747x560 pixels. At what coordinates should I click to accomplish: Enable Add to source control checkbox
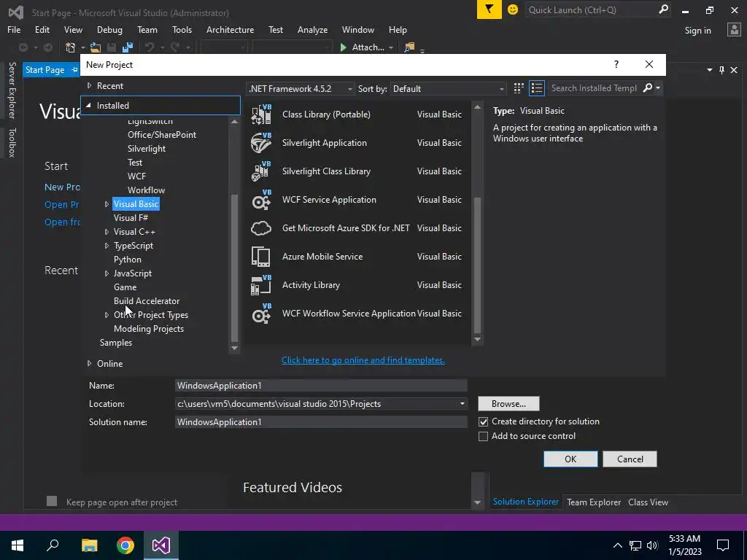[x=483, y=436]
